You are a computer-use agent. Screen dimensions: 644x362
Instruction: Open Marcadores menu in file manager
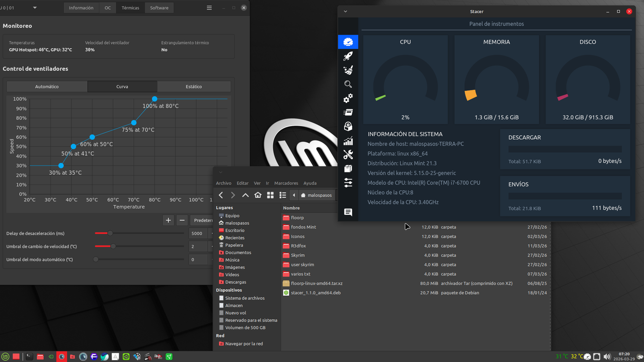(x=286, y=183)
